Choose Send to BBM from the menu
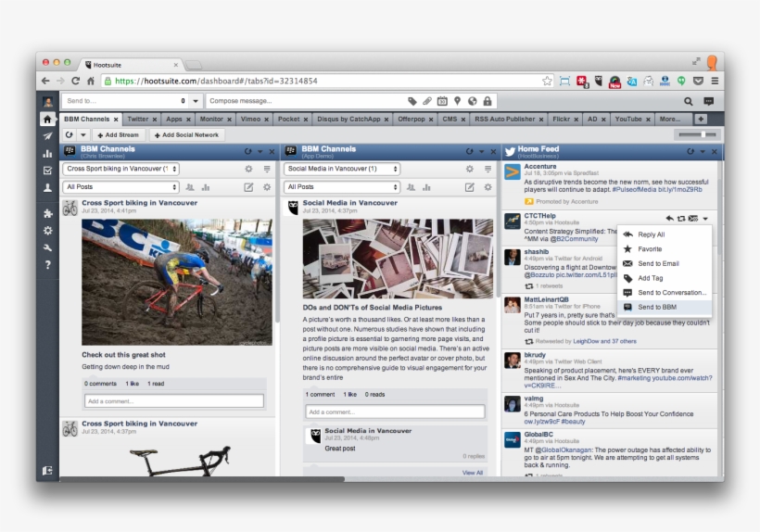This screenshot has height=532, width=760. [665, 307]
